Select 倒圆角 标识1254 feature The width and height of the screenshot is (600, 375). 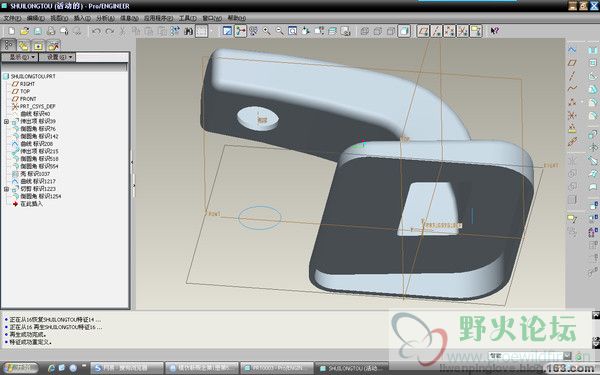tap(41, 196)
